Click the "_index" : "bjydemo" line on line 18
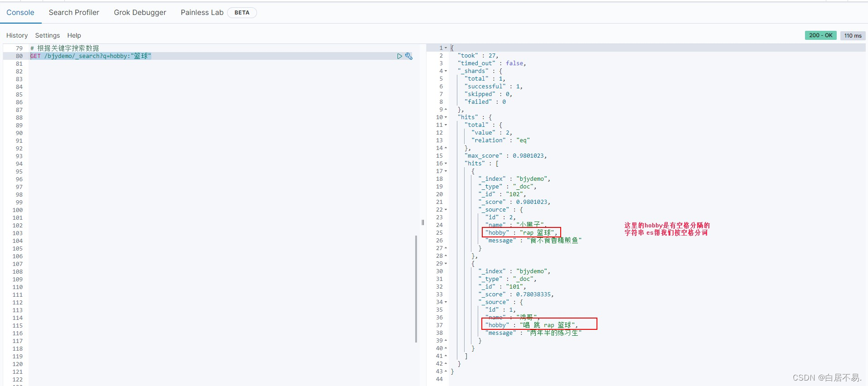 (514, 179)
